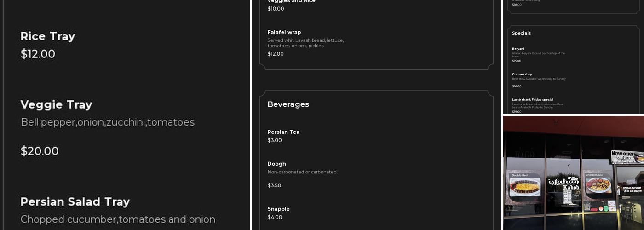The width and height of the screenshot is (644, 230).
Task: Click the $3.00 Persian Tea price
Action: 275,140
